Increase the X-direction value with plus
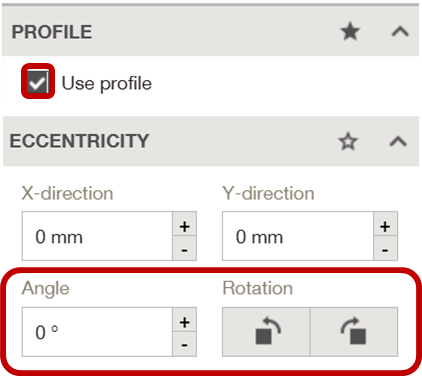Screen dimensions: 422x376 click(185, 224)
